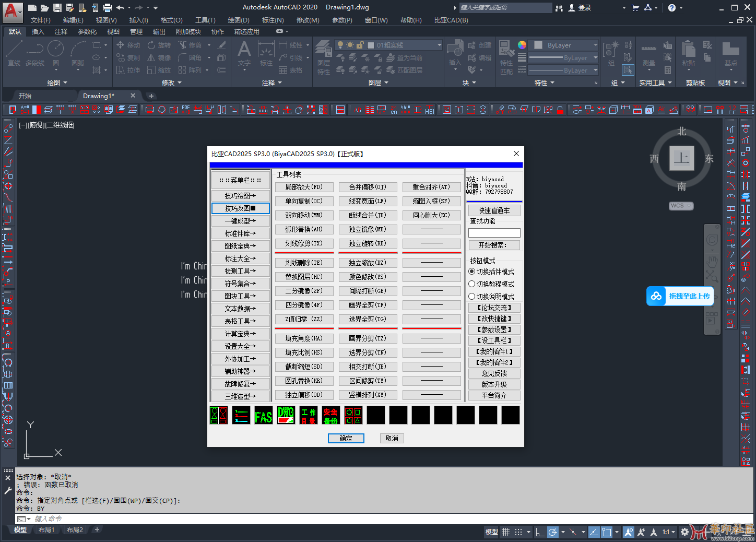Switch to the 参数化 ribbon tab

(x=87, y=32)
